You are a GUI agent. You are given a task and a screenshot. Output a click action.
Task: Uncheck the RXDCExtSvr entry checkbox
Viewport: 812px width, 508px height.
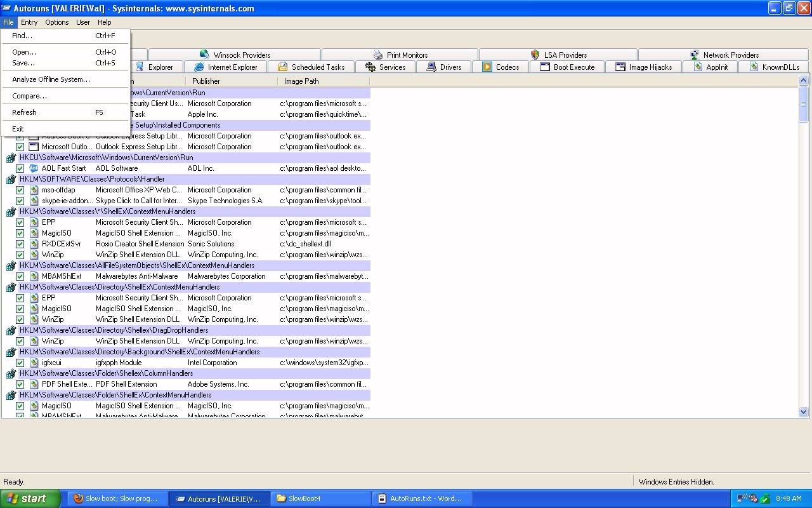(20, 244)
